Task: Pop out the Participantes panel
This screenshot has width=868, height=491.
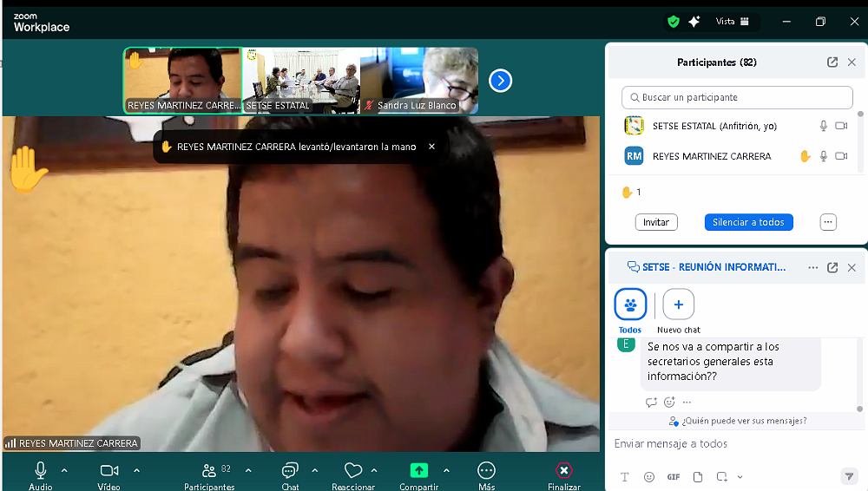Action: [x=832, y=62]
